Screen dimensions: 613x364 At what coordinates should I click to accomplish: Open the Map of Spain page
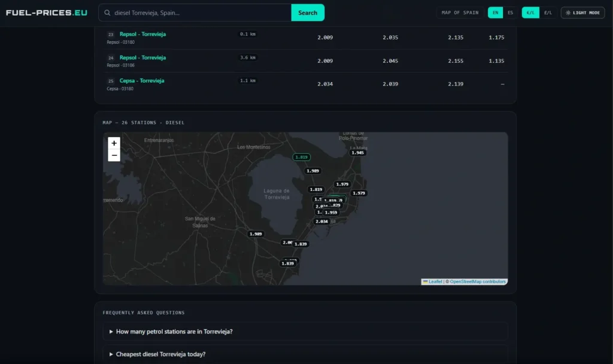460,13
